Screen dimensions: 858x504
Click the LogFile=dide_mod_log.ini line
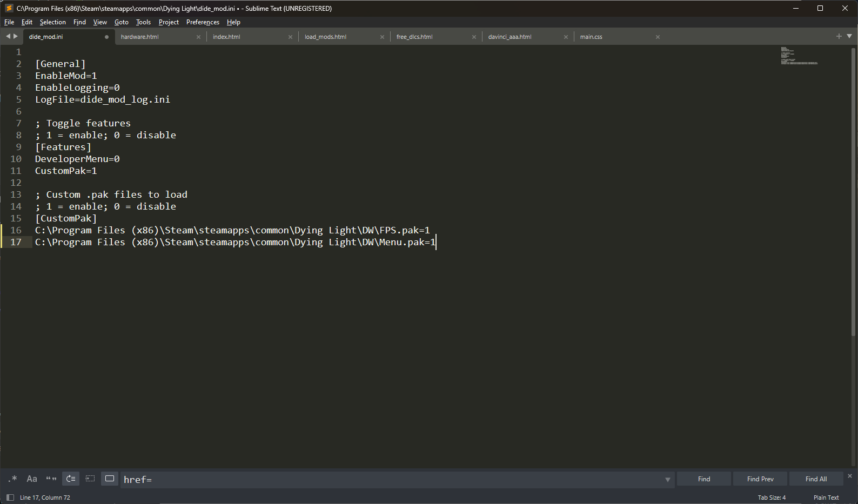click(x=103, y=99)
